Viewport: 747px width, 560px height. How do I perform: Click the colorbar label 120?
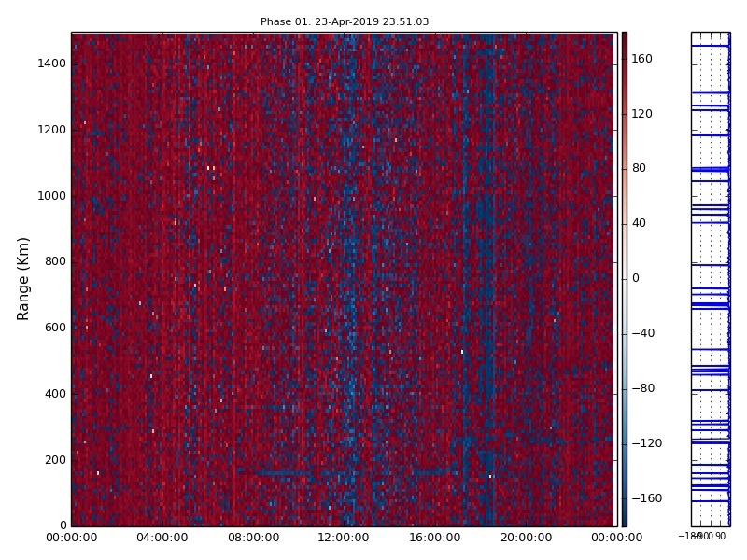point(641,113)
